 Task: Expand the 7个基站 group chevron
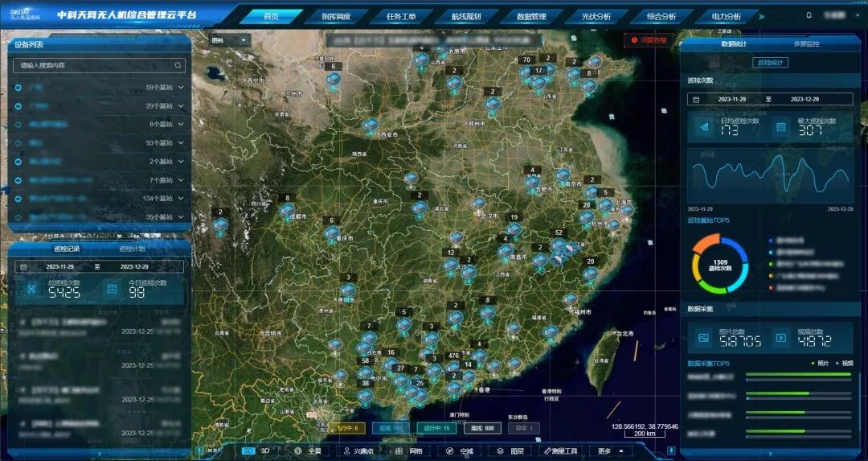click(181, 180)
